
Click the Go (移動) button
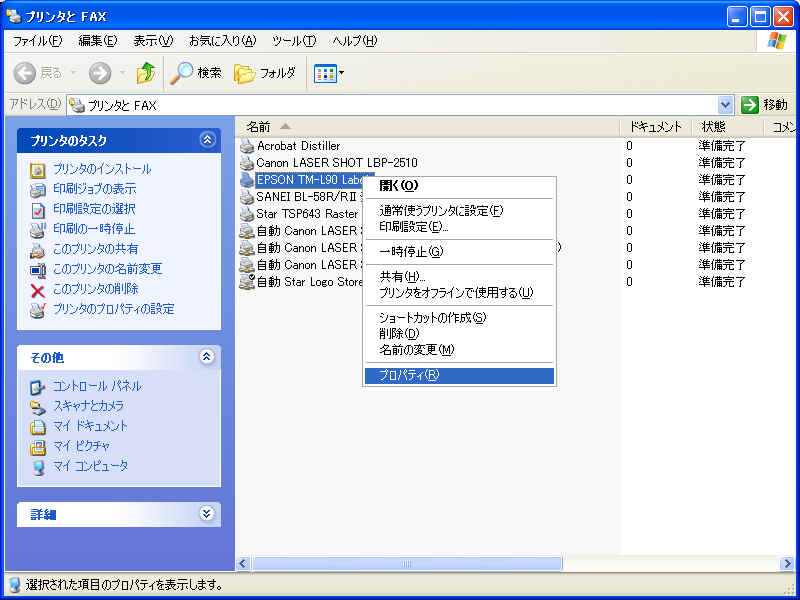click(x=764, y=106)
